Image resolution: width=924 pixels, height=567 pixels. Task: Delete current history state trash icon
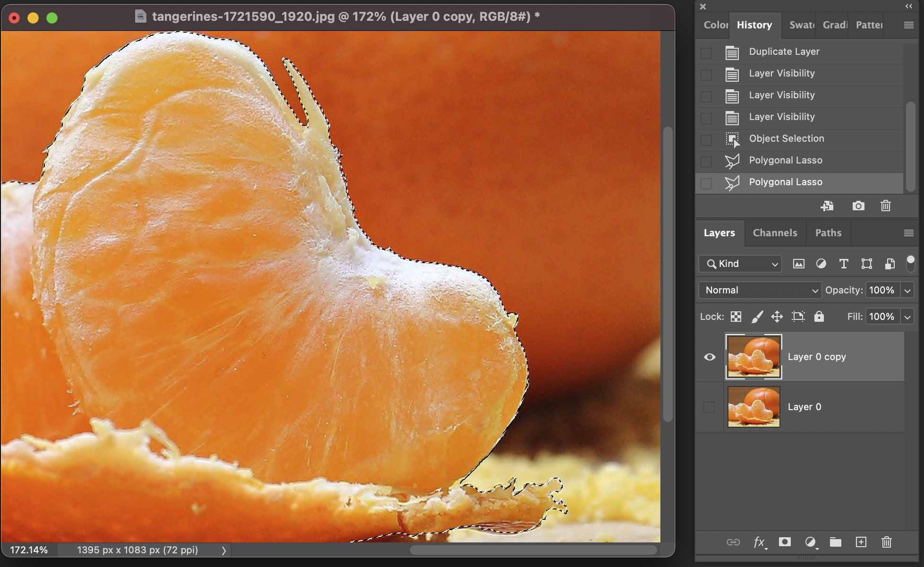(x=886, y=206)
